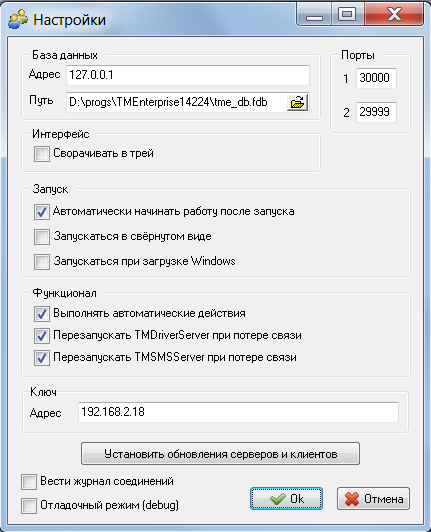Image resolution: width=431 pixels, height=532 pixels.
Task: Toggle Перезапускать TMSMSServer при потере связи
Action: 42,358
